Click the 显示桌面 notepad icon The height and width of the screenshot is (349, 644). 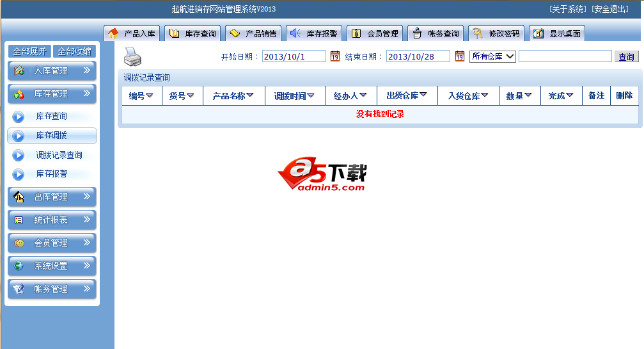click(538, 33)
